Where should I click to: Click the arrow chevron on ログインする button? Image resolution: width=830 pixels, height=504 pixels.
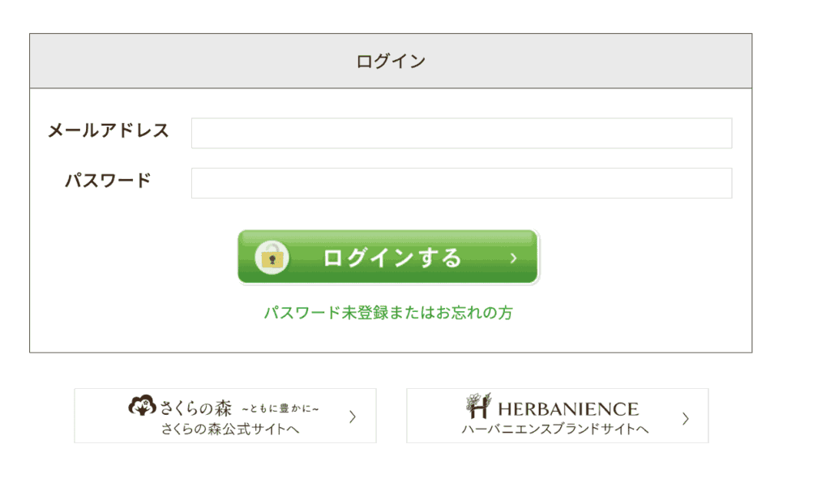tap(513, 258)
